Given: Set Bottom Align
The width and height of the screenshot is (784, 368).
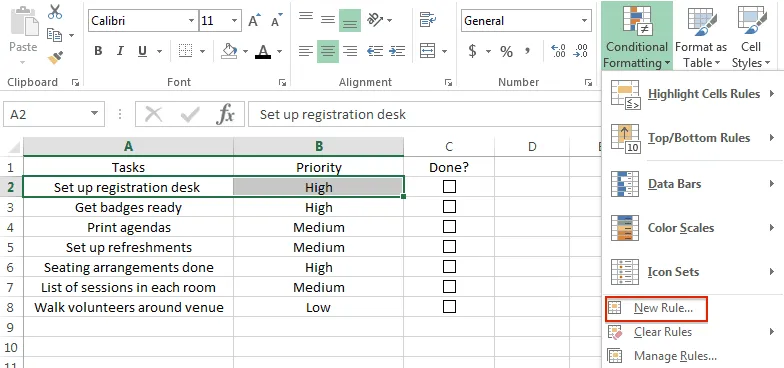Looking at the screenshot, I should 350,21.
